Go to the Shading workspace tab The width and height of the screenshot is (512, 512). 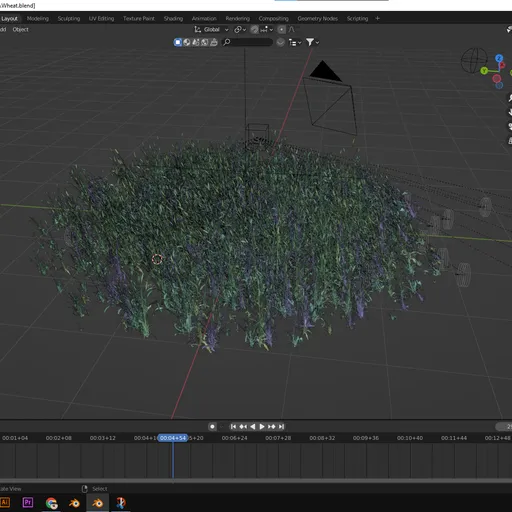173,19
